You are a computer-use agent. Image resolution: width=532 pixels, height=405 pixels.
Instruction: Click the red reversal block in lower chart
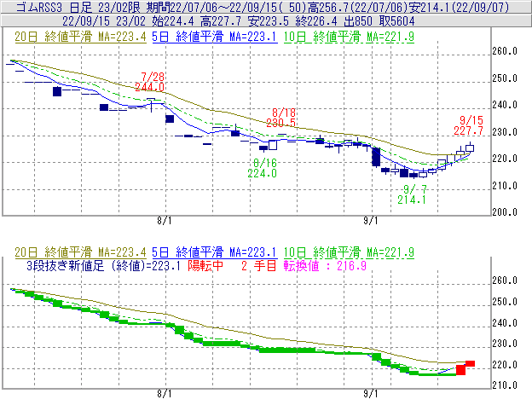click(x=460, y=370)
